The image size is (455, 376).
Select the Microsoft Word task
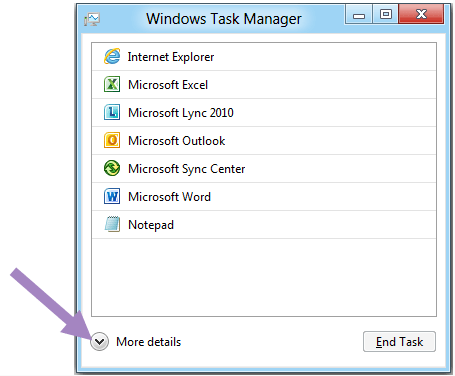pyautogui.click(x=264, y=197)
